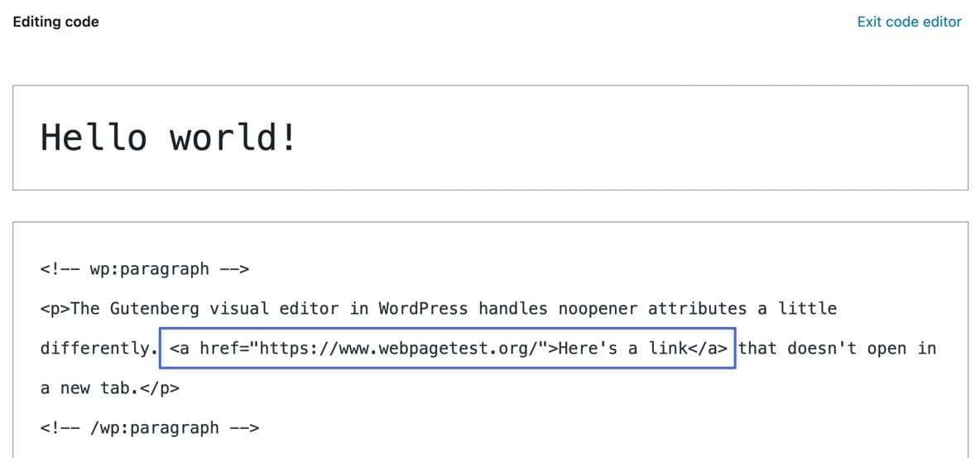Place cursor in opening wp:paragraph comment
The height and width of the screenshot is (458, 980).
tap(145, 269)
